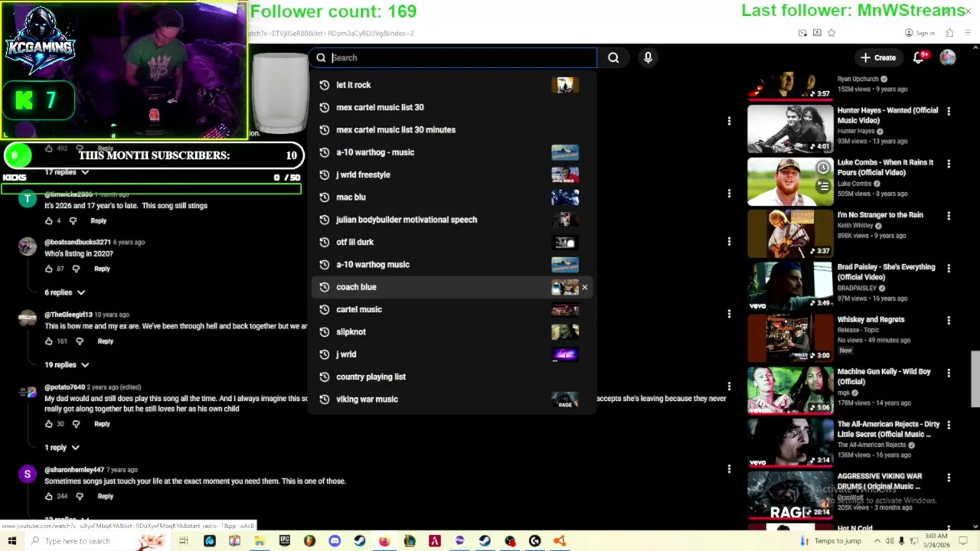The image size is (980, 551).
Task: Dislike the @sharonhenley447 comment
Action: tap(79, 497)
